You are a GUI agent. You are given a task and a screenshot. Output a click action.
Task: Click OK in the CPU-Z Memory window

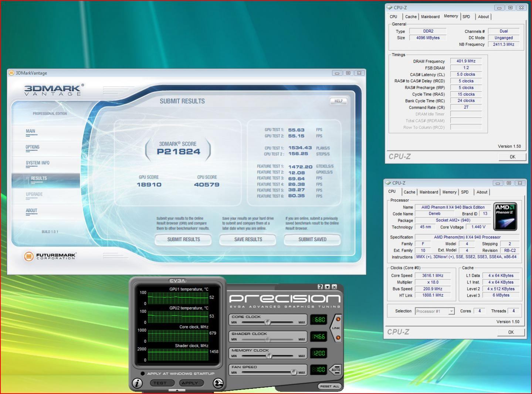click(x=512, y=157)
